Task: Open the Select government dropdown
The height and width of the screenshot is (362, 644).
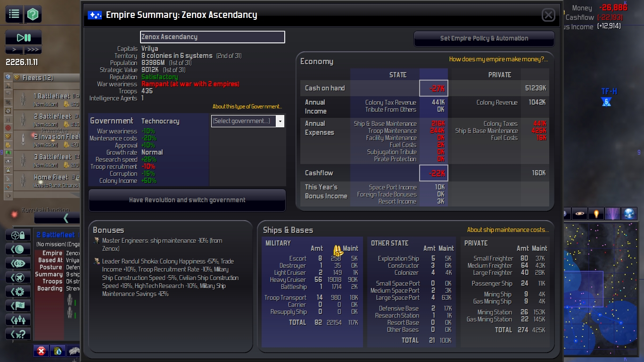Action: pyautogui.click(x=248, y=121)
